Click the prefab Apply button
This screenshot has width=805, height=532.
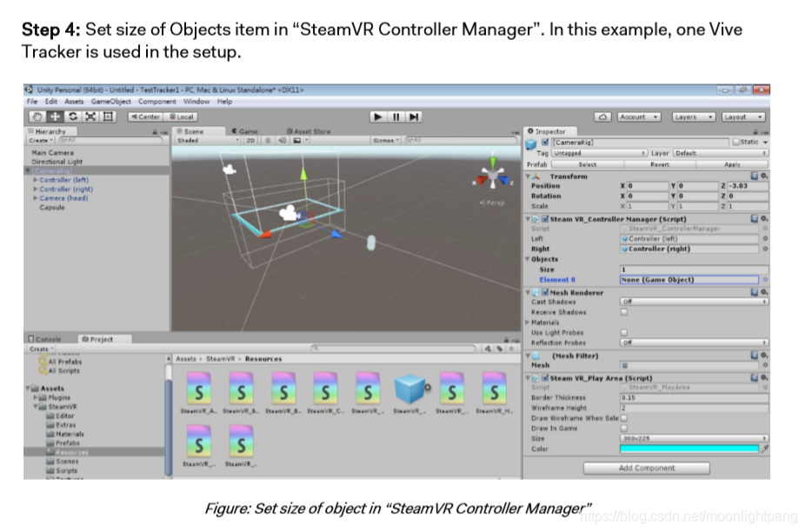[x=732, y=165]
